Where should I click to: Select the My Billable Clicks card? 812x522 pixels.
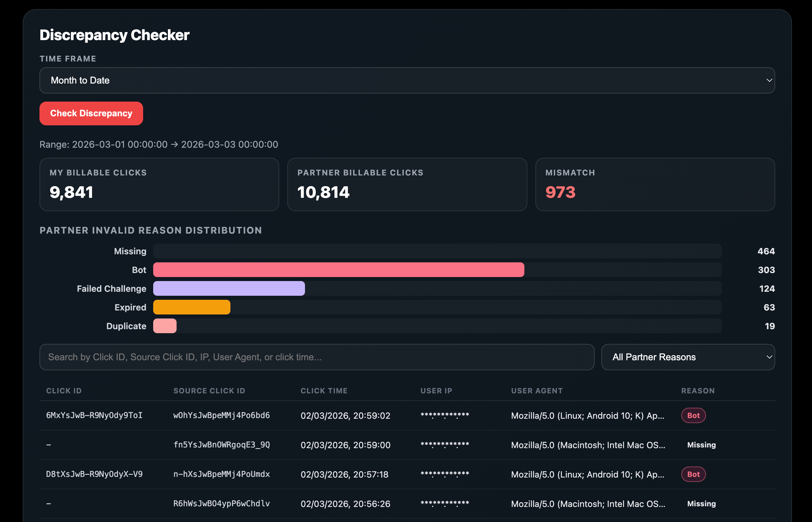(159, 185)
